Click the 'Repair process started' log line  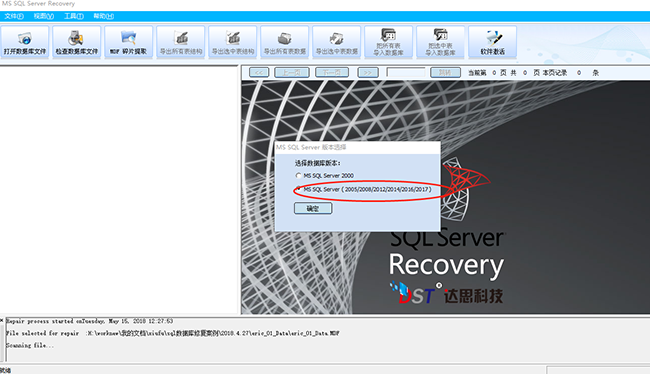coord(90,321)
